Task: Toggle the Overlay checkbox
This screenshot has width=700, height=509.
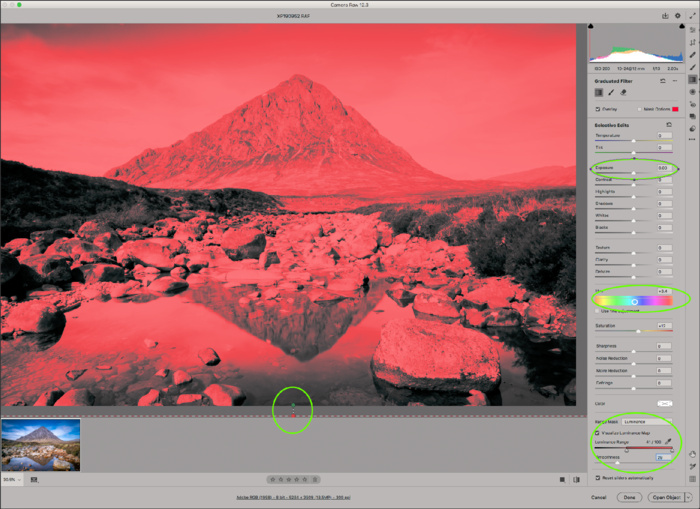Action: pos(596,109)
